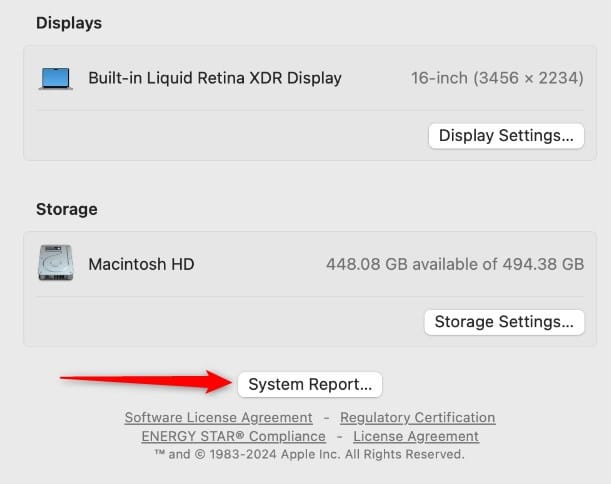This screenshot has height=484, width=611.
Task: Click the 448.08 GB available text
Action: point(455,265)
